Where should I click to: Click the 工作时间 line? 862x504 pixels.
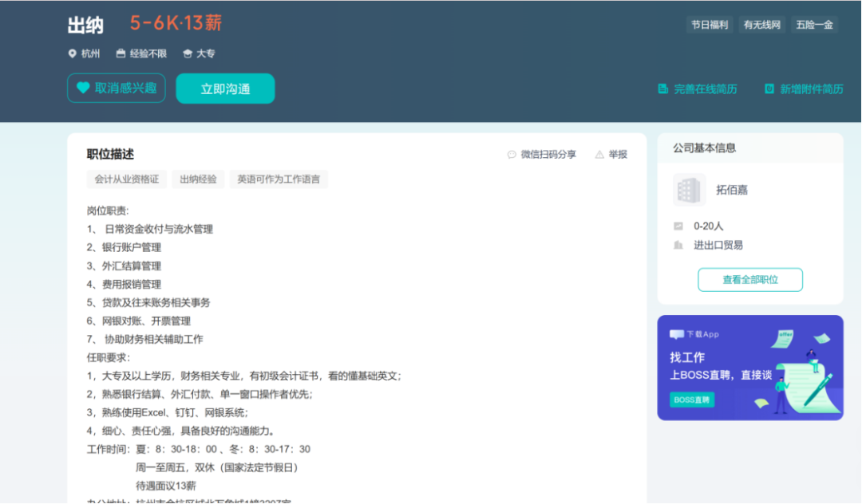pos(199,449)
